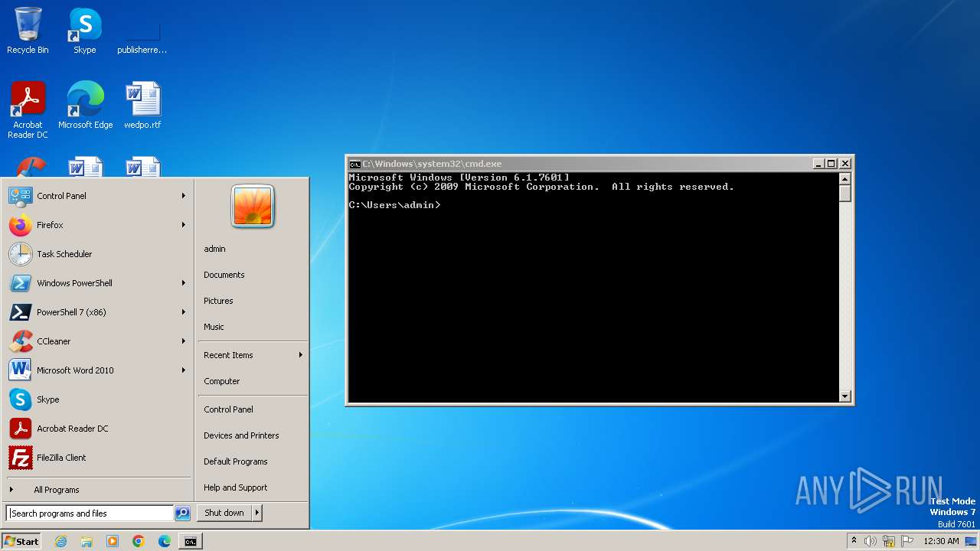Click the Action Center flag icon
Screen dimensions: 980x551
pyautogui.click(x=907, y=541)
